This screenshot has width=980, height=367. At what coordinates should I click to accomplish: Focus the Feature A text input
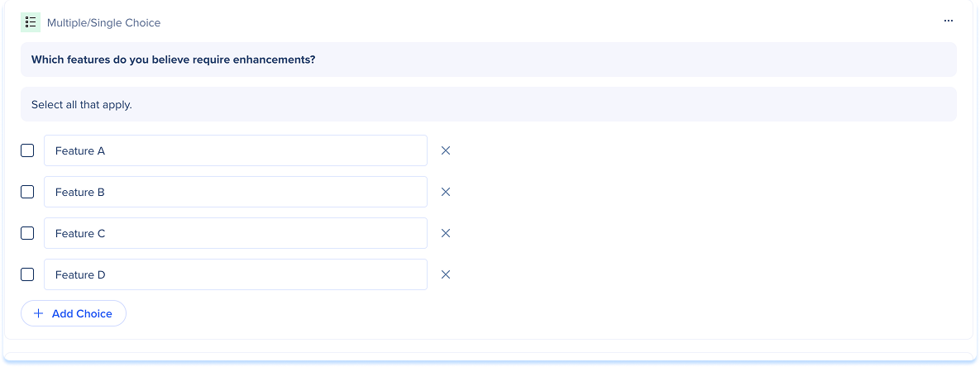(x=236, y=150)
